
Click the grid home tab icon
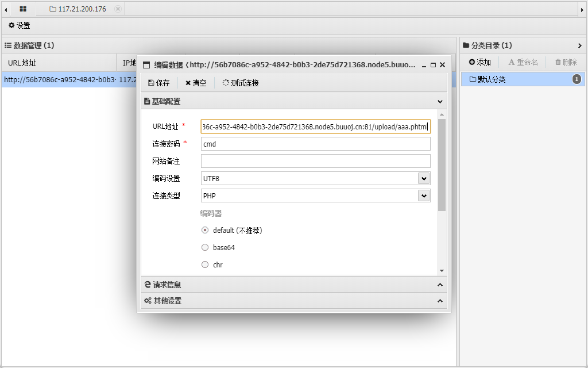23,9
